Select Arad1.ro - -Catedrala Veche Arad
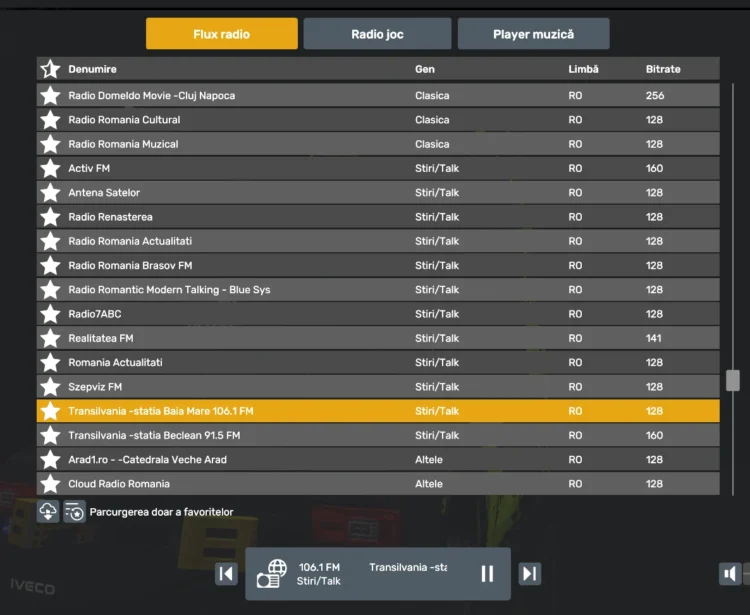 pyautogui.click(x=378, y=460)
